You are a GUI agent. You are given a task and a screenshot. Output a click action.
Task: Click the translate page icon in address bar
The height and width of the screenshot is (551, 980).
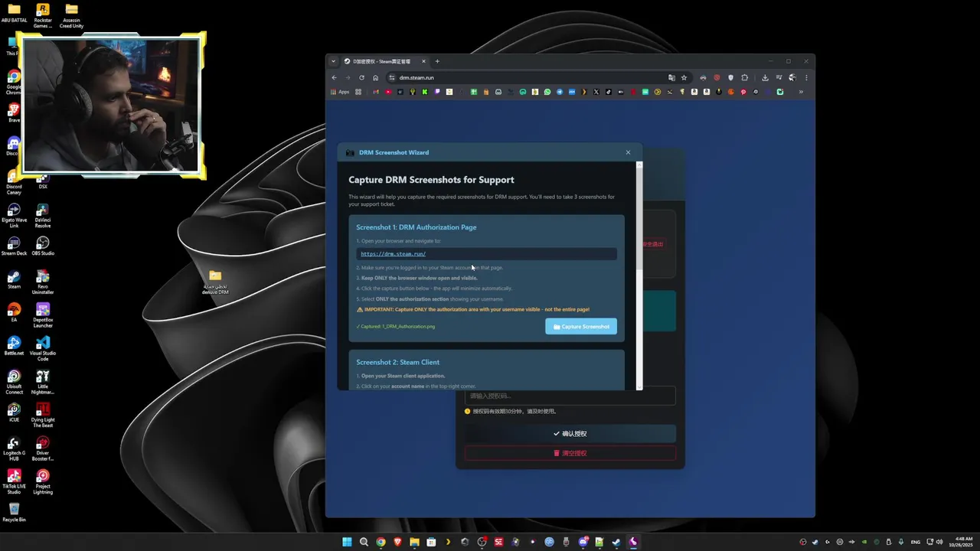tap(671, 77)
